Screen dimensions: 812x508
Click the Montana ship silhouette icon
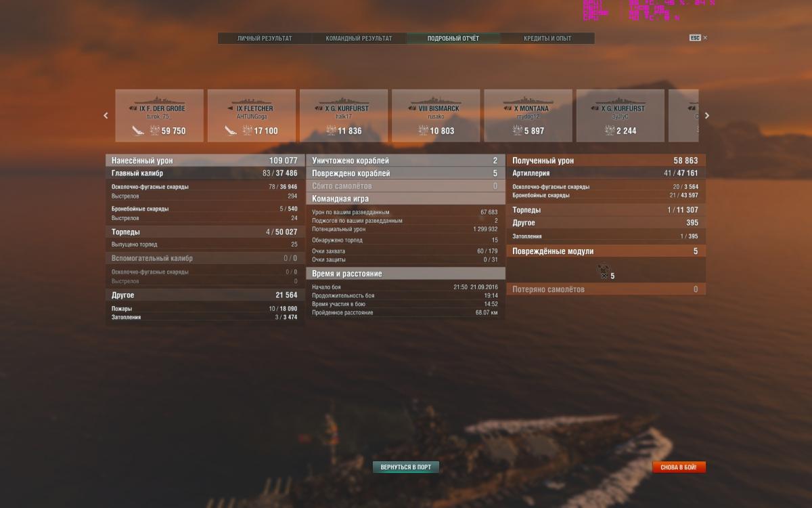528,100
